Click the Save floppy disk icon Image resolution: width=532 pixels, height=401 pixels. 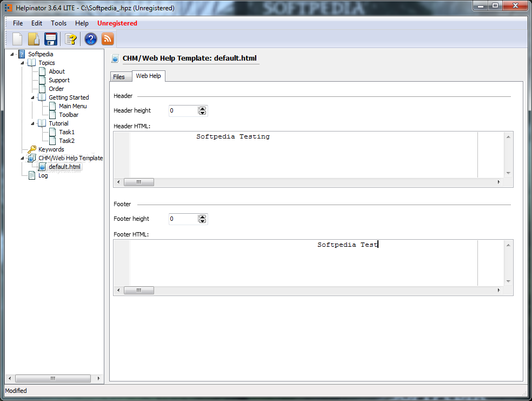coord(51,39)
